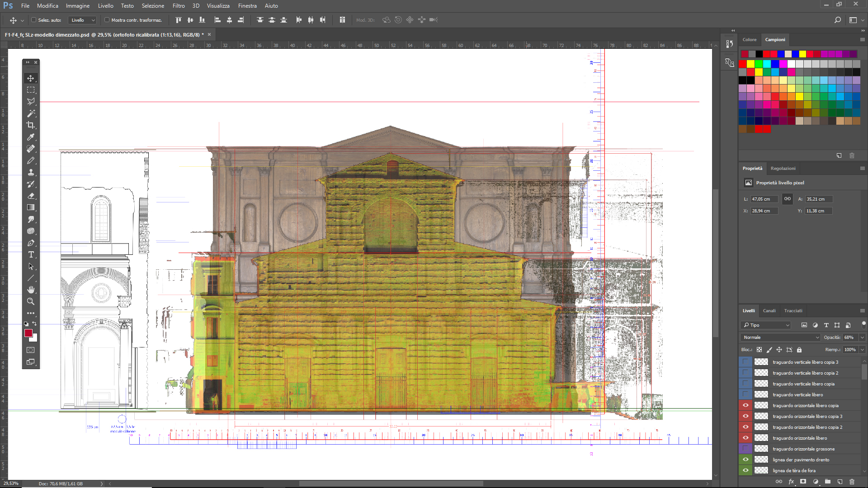Switch to the Regolazioni tab
Screen dimensions: 868x488
click(x=783, y=169)
